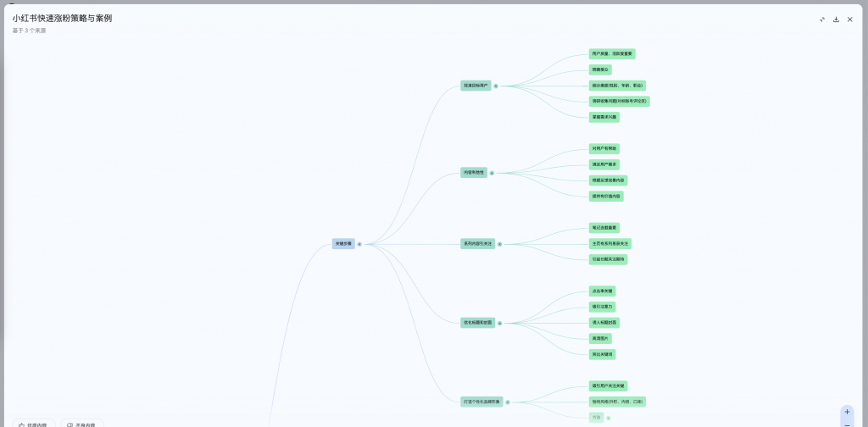
Task: Expand the 方法 node toggle
Action: pos(609,419)
